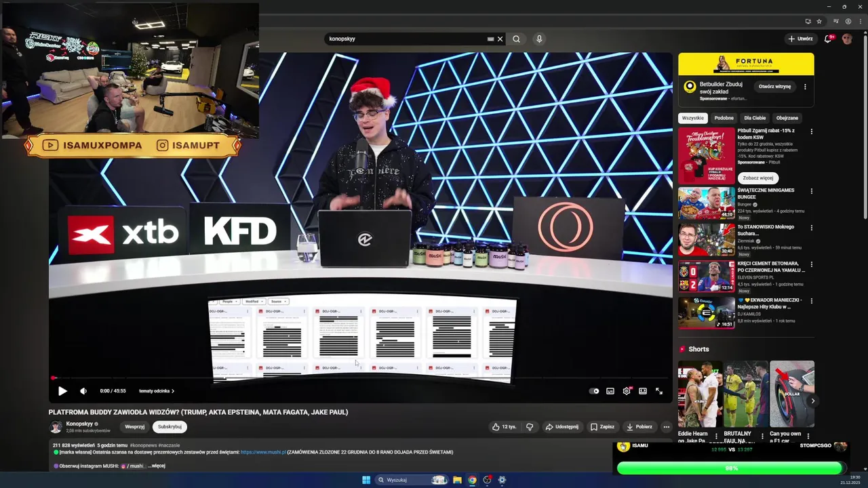
Task: Open the 'ŚWIĄTECZNE MINIGAMES BUNGEE' video thumbnail
Action: coord(707,203)
